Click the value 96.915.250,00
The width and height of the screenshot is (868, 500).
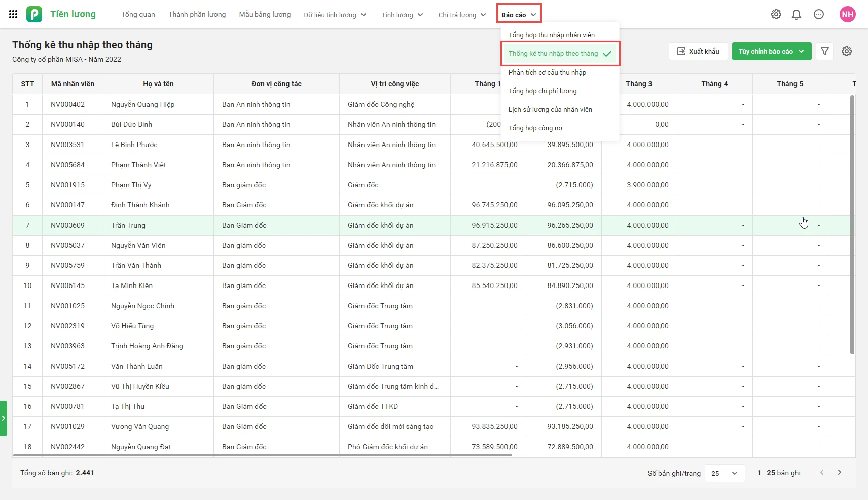(494, 225)
